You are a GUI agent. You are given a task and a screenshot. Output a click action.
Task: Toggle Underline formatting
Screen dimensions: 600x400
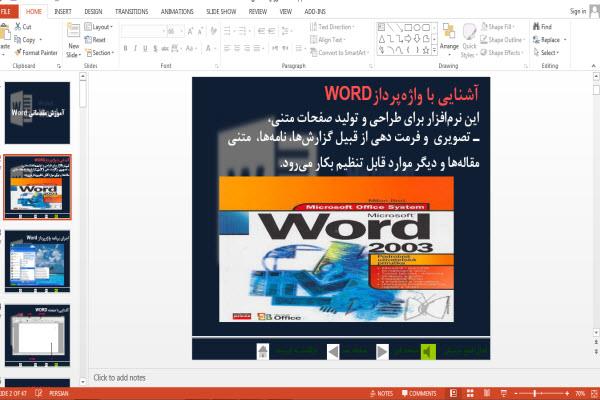[145, 49]
